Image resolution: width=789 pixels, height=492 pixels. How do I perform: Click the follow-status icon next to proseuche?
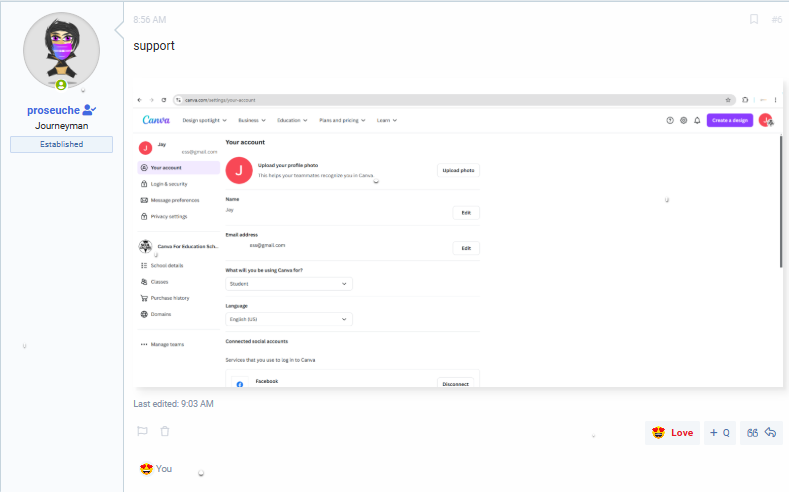tap(89, 109)
